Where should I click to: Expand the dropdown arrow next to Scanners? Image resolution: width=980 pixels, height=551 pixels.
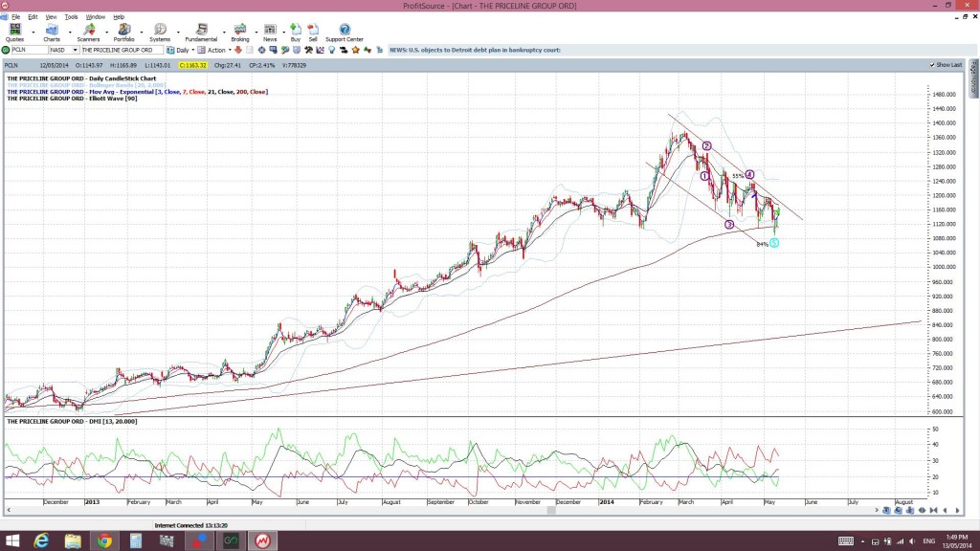point(107,32)
